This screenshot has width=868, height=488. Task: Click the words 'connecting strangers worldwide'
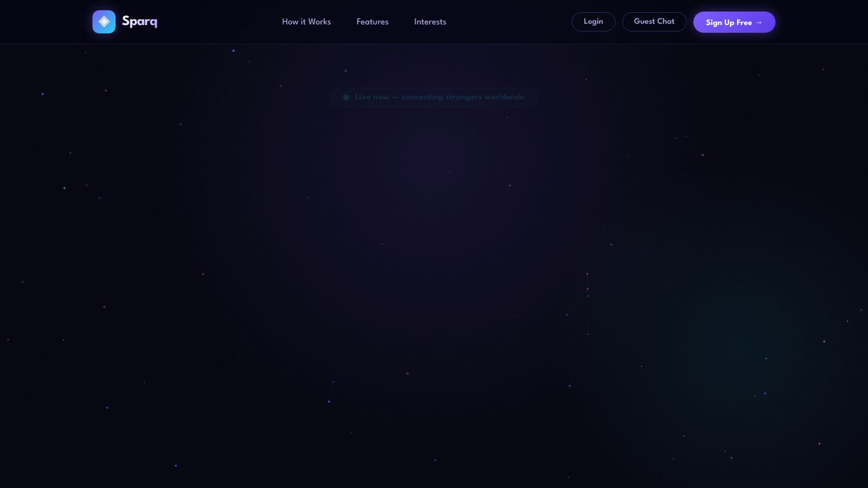pos(463,98)
